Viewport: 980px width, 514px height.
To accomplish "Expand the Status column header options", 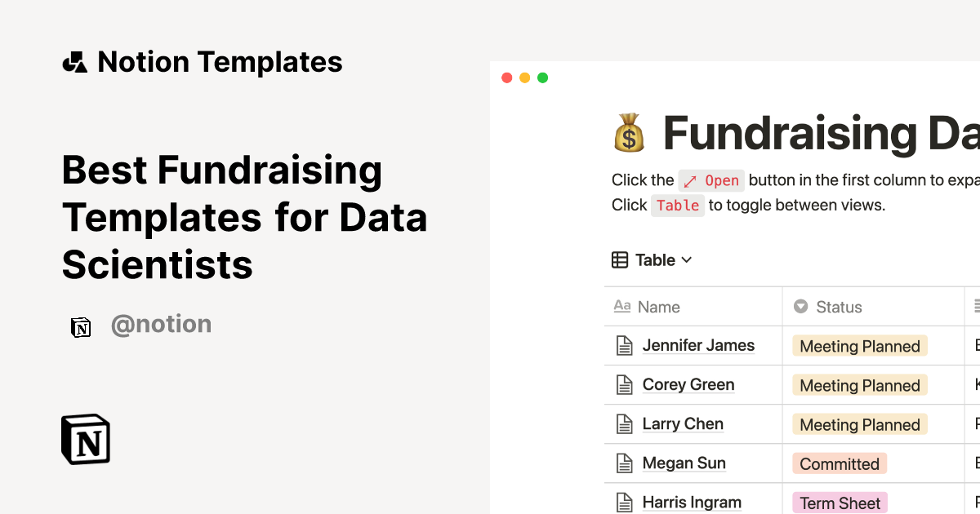I will point(839,307).
